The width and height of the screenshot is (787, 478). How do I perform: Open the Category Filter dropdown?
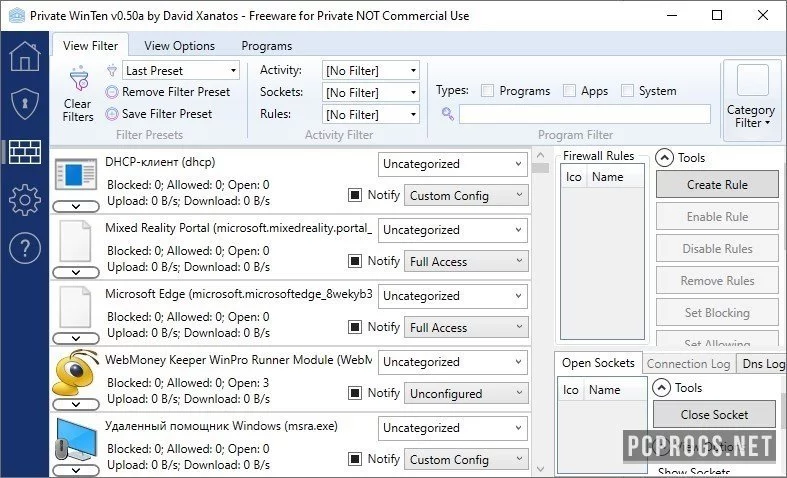tap(751, 116)
